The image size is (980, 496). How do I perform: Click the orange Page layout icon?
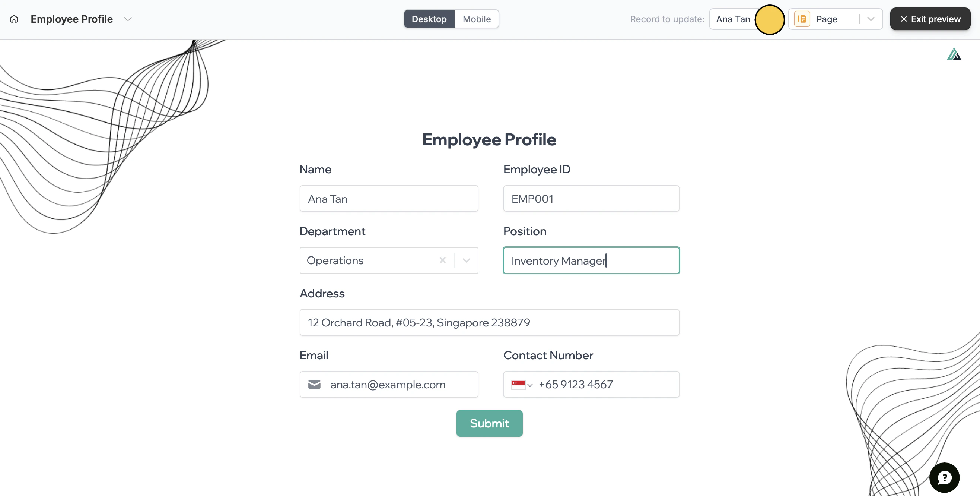(x=802, y=19)
